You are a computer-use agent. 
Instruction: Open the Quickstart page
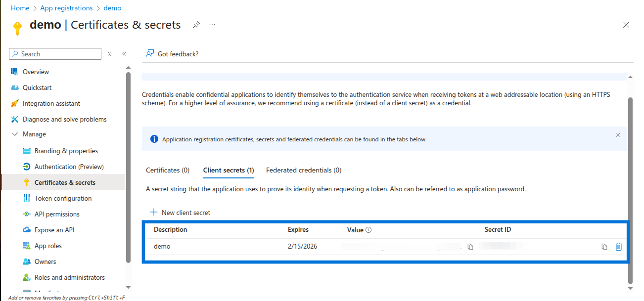click(x=37, y=87)
